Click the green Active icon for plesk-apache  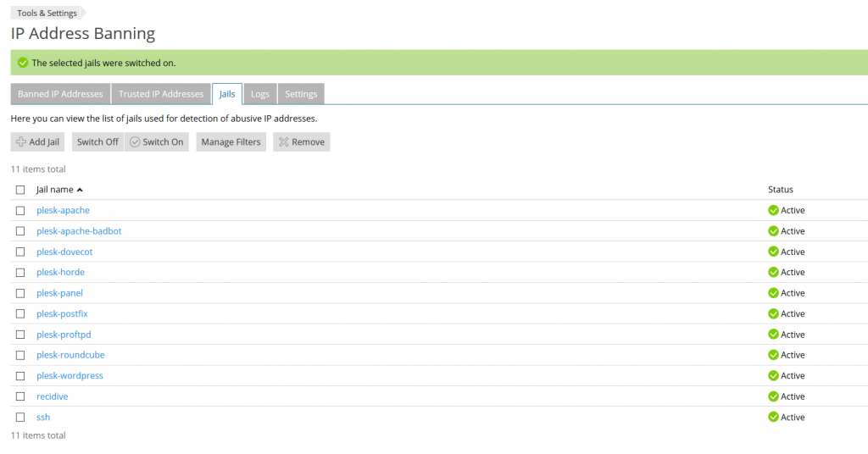tap(773, 211)
